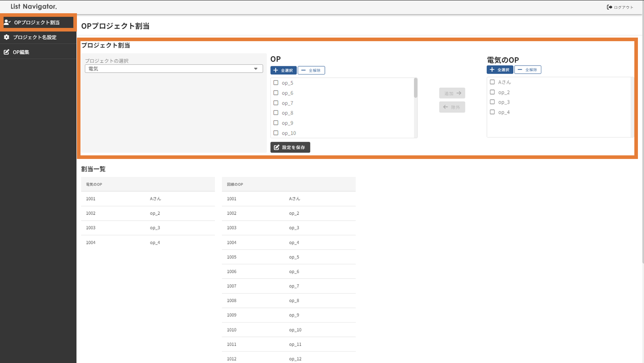Go to OP編集 sidebar menu
Image resolution: width=644 pixels, height=363 pixels.
click(x=21, y=52)
